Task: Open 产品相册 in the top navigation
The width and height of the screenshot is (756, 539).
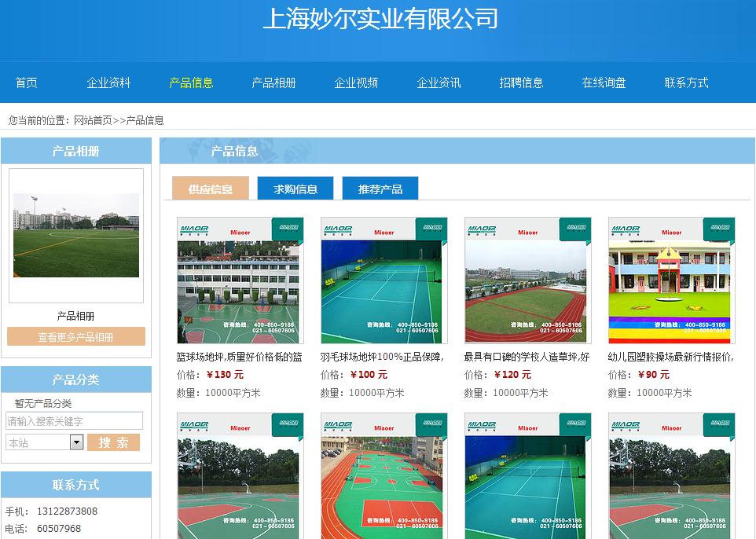Action: [273, 83]
